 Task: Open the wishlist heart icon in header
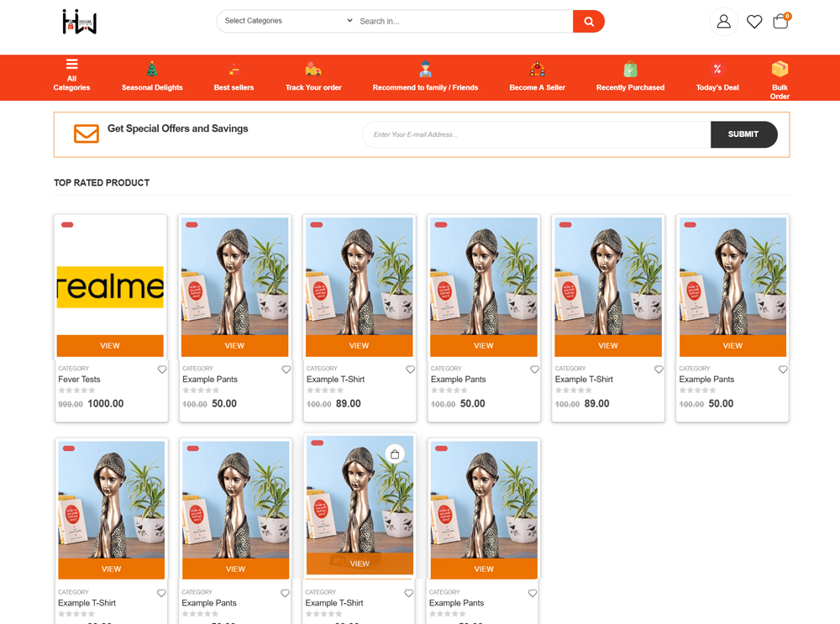click(754, 22)
